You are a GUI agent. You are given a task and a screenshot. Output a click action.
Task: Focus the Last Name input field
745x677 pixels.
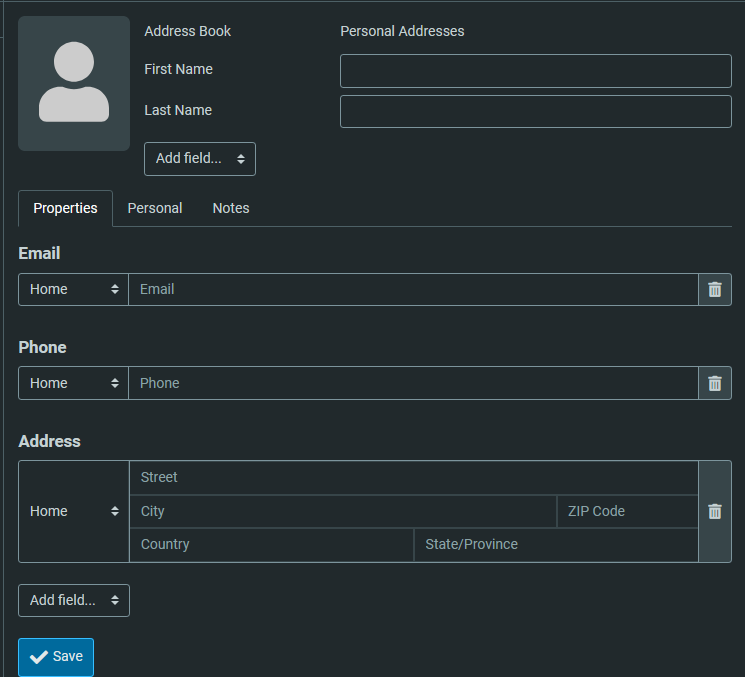[535, 112]
